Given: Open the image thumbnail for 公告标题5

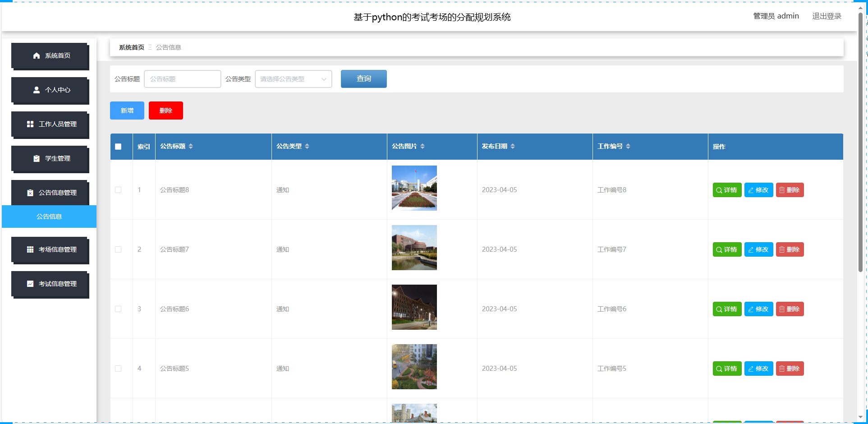Looking at the screenshot, I should 414,367.
